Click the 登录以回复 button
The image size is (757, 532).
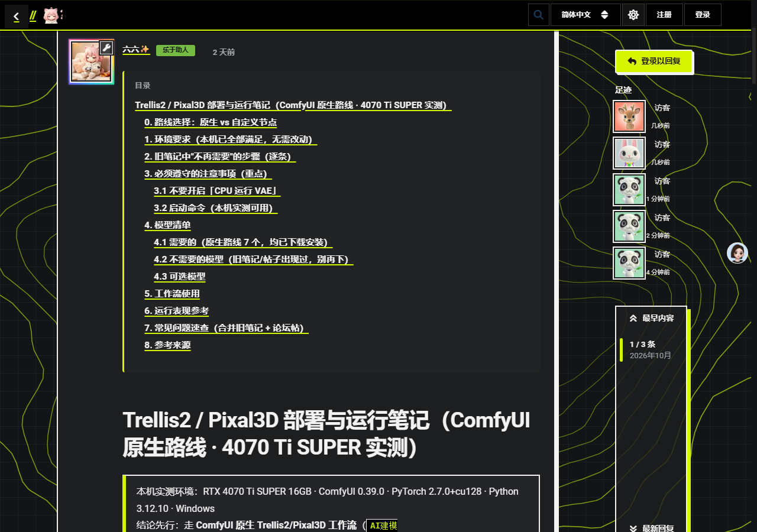pyautogui.click(x=654, y=61)
